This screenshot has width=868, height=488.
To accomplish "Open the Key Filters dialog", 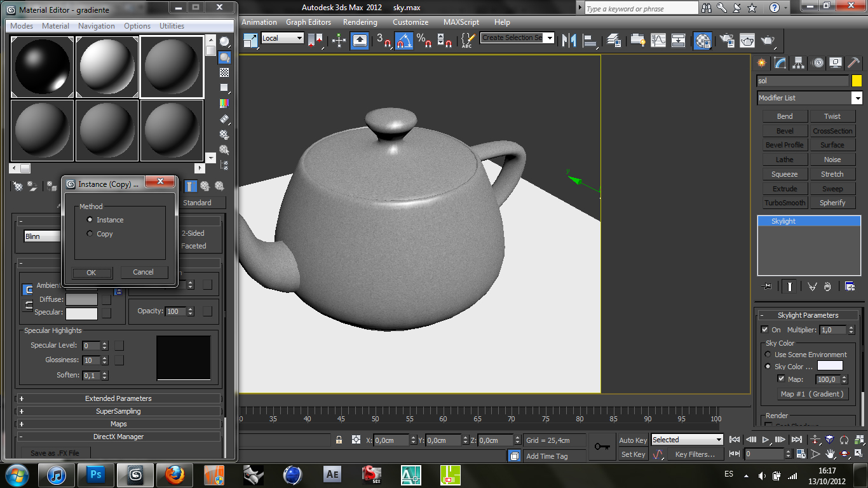I will coord(695,454).
